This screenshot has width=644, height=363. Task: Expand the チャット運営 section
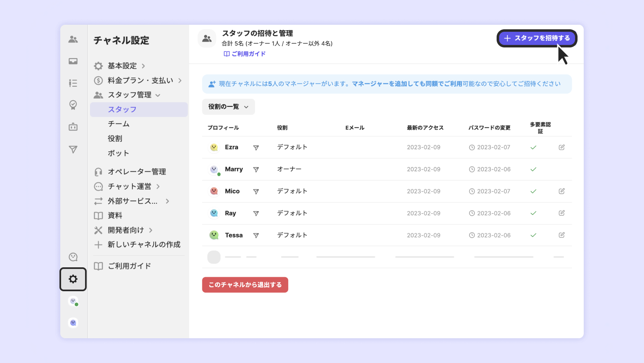click(x=130, y=186)
